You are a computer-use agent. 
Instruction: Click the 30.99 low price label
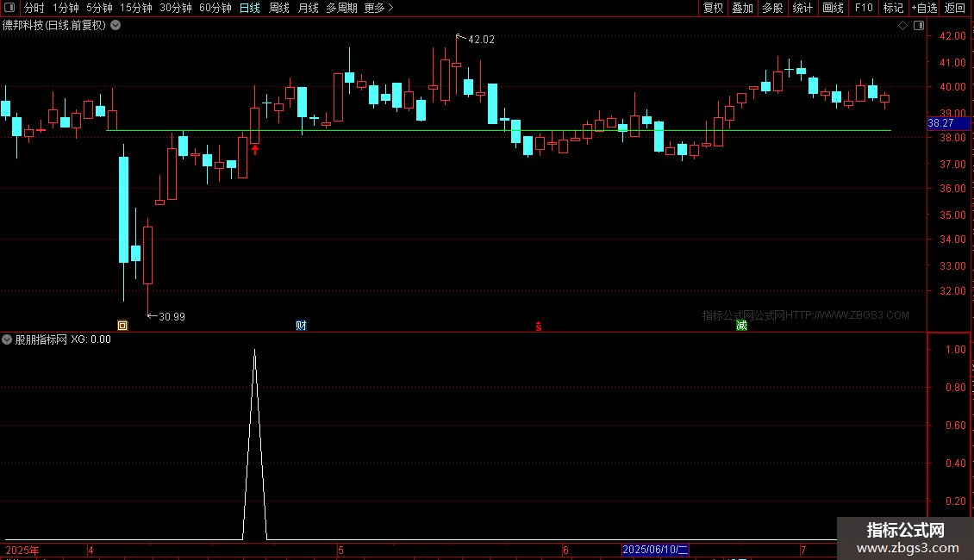[x=172, y=317]
